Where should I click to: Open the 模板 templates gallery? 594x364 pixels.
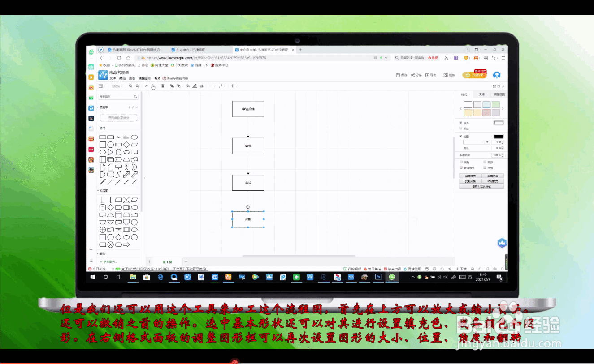[449, 75]
